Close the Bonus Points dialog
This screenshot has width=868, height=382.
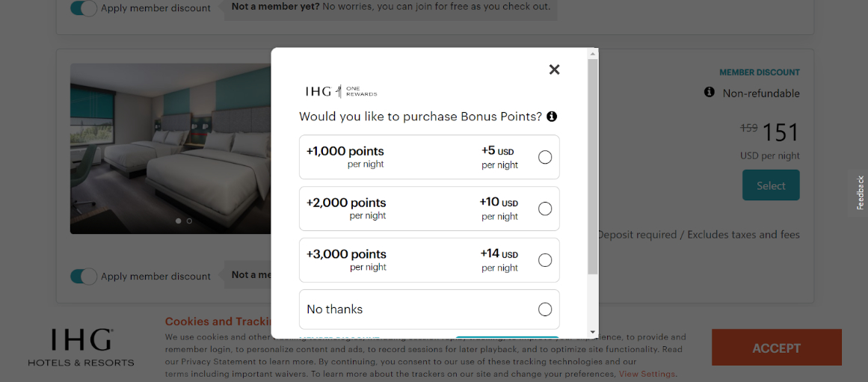coord(554,70)
